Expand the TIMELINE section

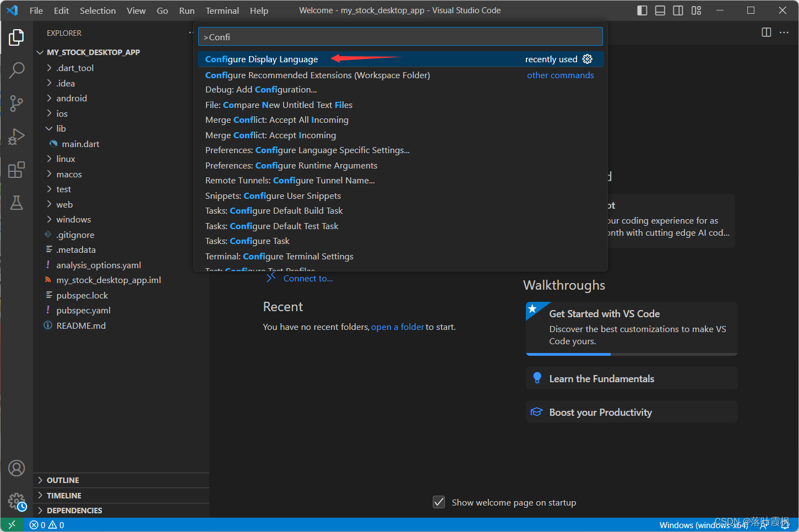40,496
